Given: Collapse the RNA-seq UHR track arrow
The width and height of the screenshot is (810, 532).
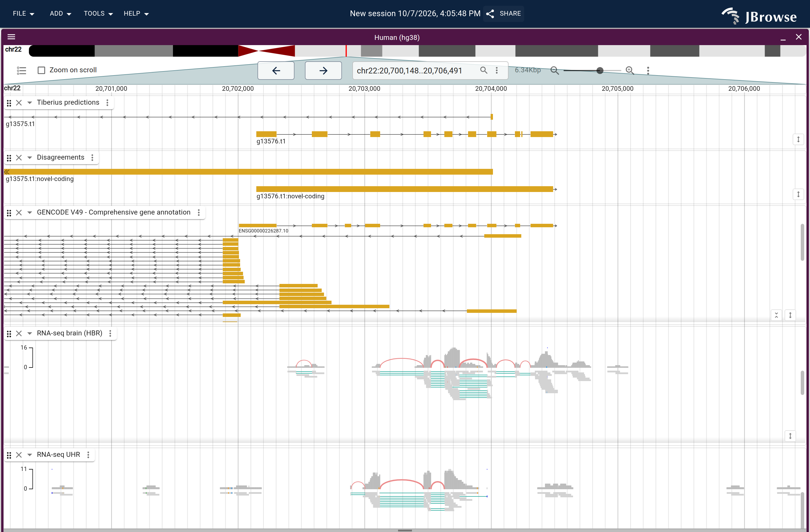Looking at the screenshot, I should pos(30,455).
